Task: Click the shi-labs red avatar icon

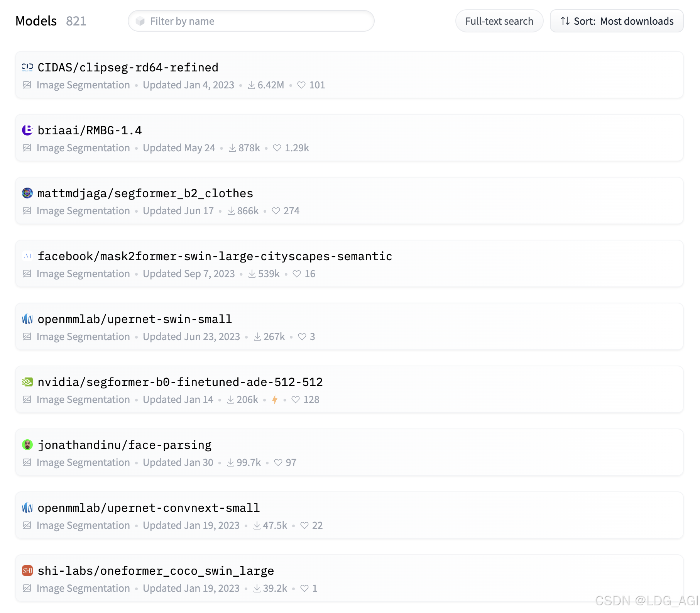Action: [27, 571]
